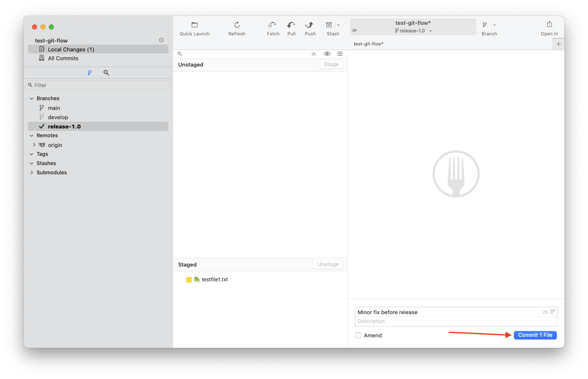Screen dimensions: 588x379
Task: Create a new branch via Branch icon
Action: [485, 25]
